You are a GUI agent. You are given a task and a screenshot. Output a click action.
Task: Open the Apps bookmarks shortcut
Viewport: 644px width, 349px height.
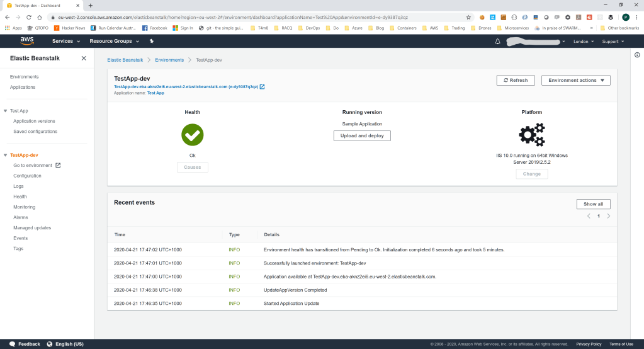point(14,28)
